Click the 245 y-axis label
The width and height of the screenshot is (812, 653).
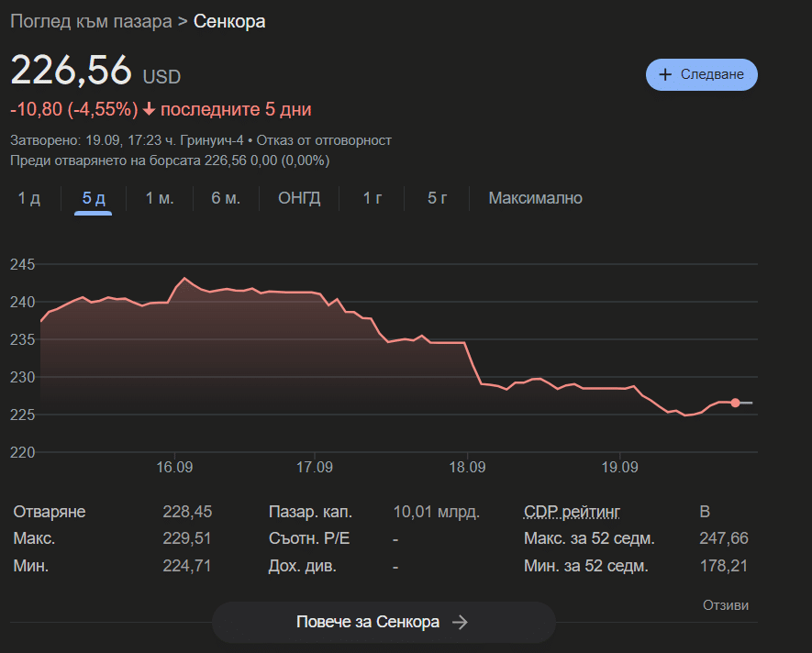pyautogui.click(x=22, y=265)
